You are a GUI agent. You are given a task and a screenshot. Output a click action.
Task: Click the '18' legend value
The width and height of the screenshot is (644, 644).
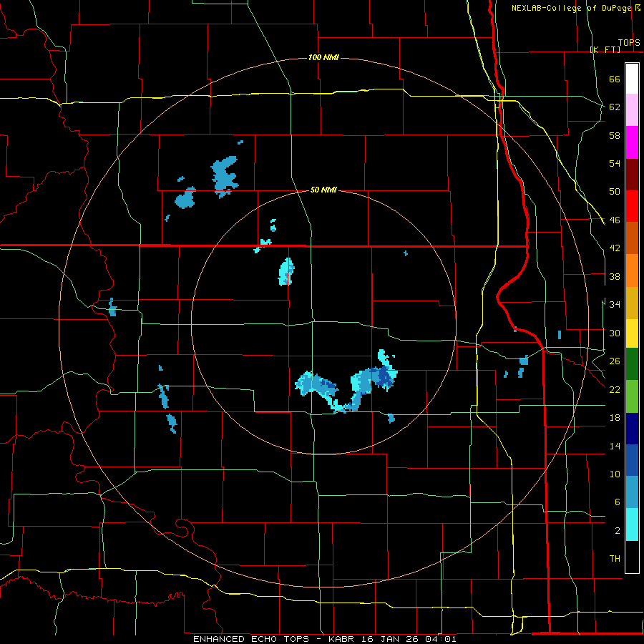(615, 418)
